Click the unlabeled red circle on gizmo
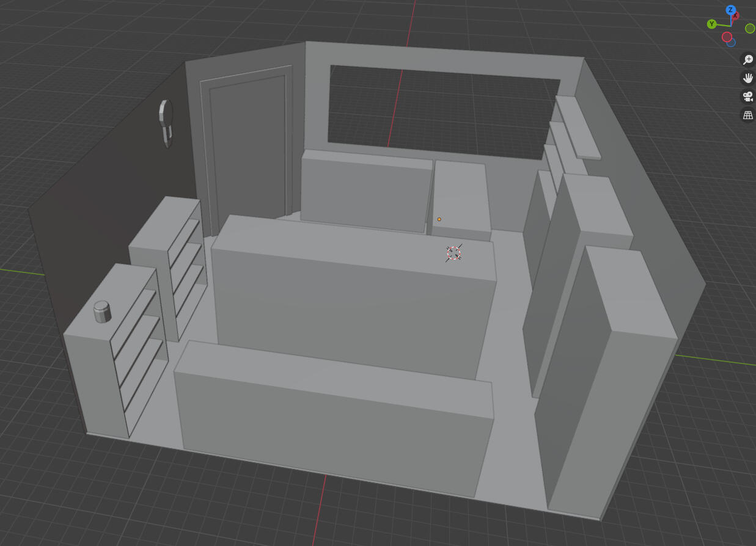 pyautogui.click(x=727, y=37)
